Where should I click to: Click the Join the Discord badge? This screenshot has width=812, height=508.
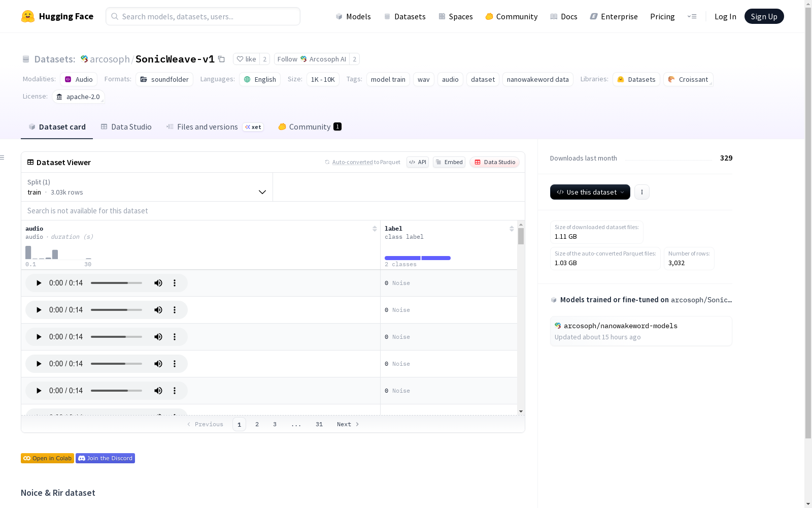105,458
